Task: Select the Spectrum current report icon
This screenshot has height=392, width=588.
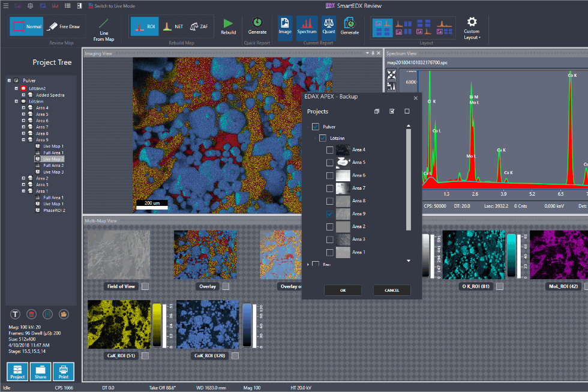Action: click(x=307, y=25)
